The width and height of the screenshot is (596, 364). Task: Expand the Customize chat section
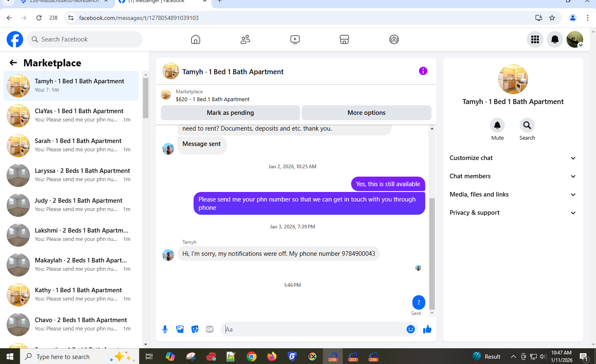(513, 158)
